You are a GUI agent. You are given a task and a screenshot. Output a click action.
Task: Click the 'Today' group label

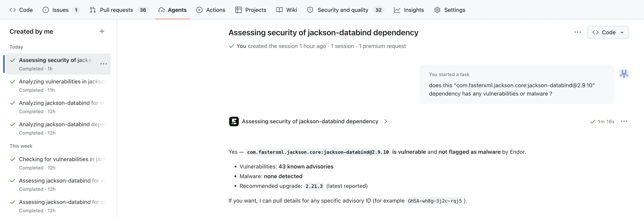pyautogui.click(x=16, y=47)
